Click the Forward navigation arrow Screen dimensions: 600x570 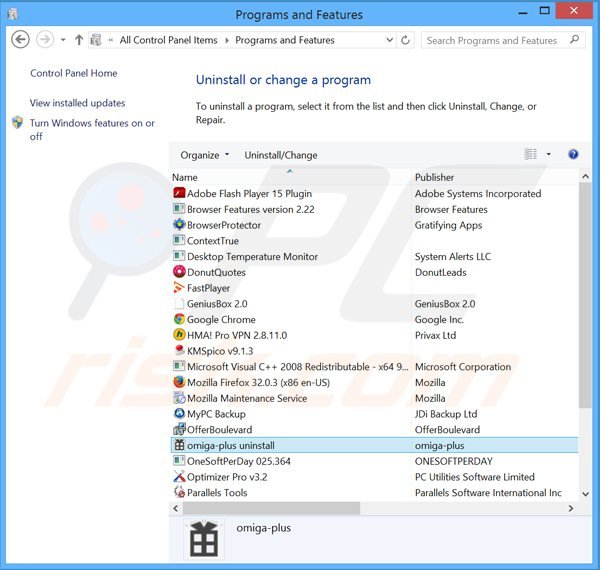pos(45,40)
